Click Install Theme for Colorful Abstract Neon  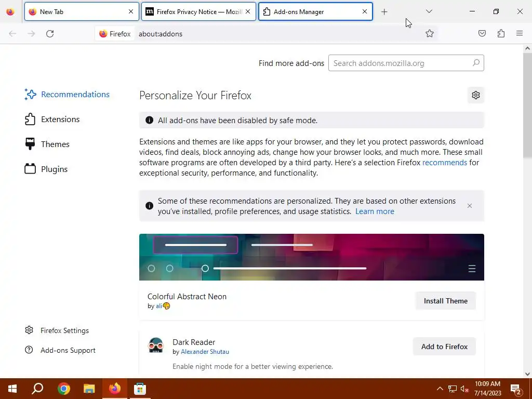click(445, 301)
